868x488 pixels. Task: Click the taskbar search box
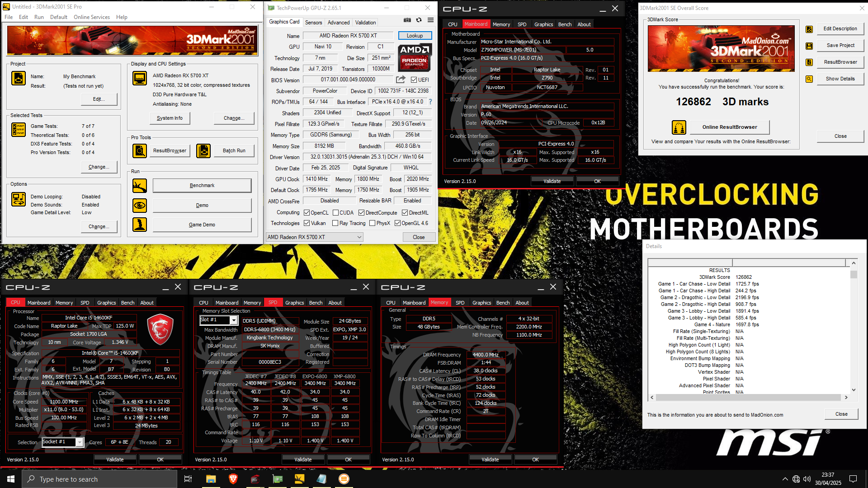point(99,479)
